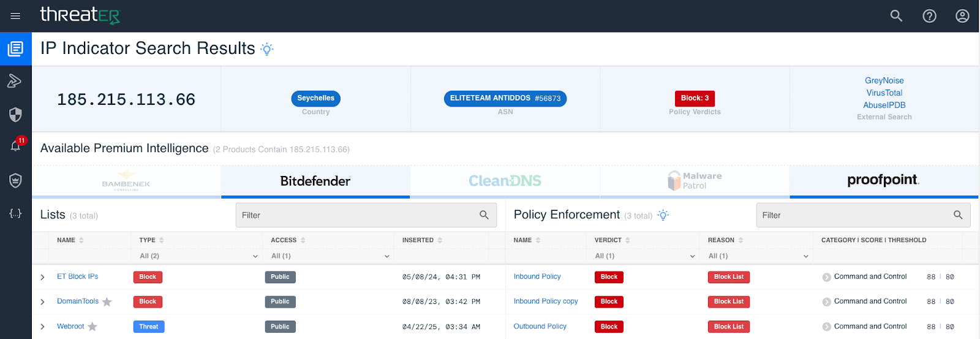Image resolution: width=980 pixels, height=339 pixels.
Task: Open notifications bell with 11 badge
Action: (15, 146)
